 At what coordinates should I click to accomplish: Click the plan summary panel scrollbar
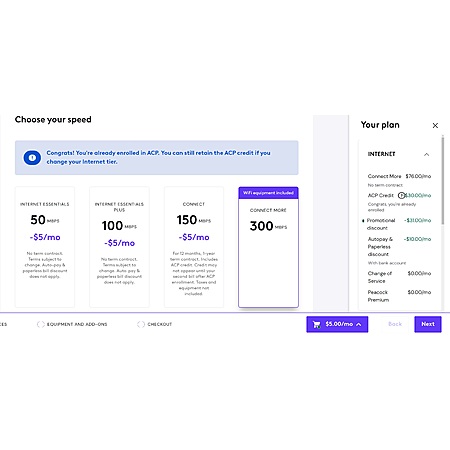click(443, 180)
